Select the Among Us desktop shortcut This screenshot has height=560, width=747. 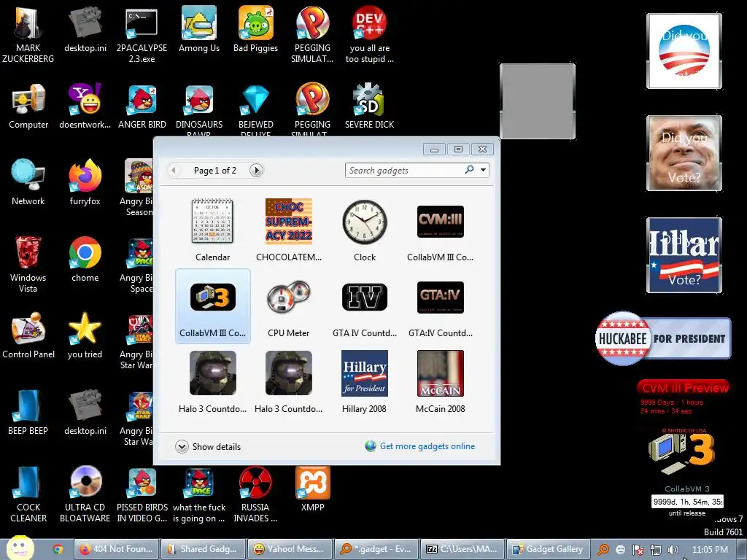[199, 29]
